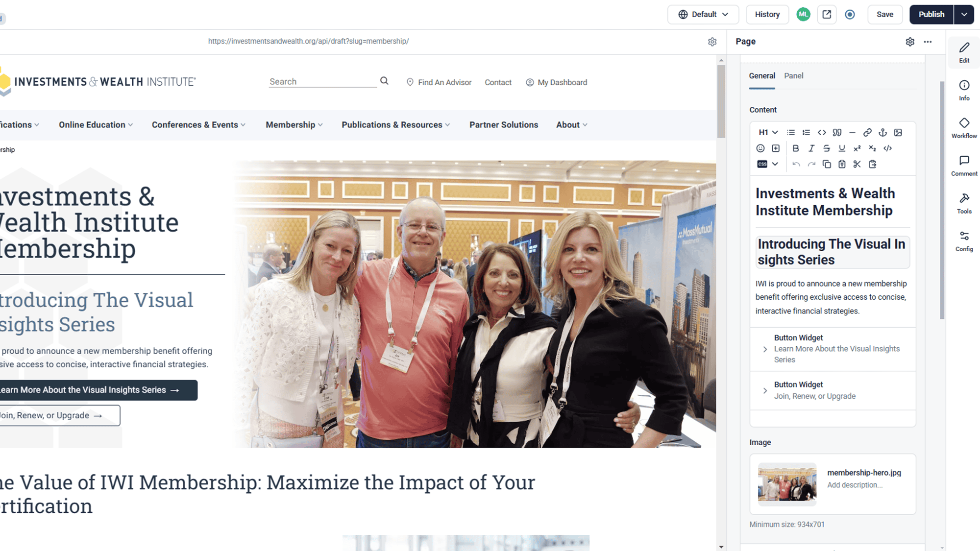
Task: Open the Contact link
Action: pos(498,82)
